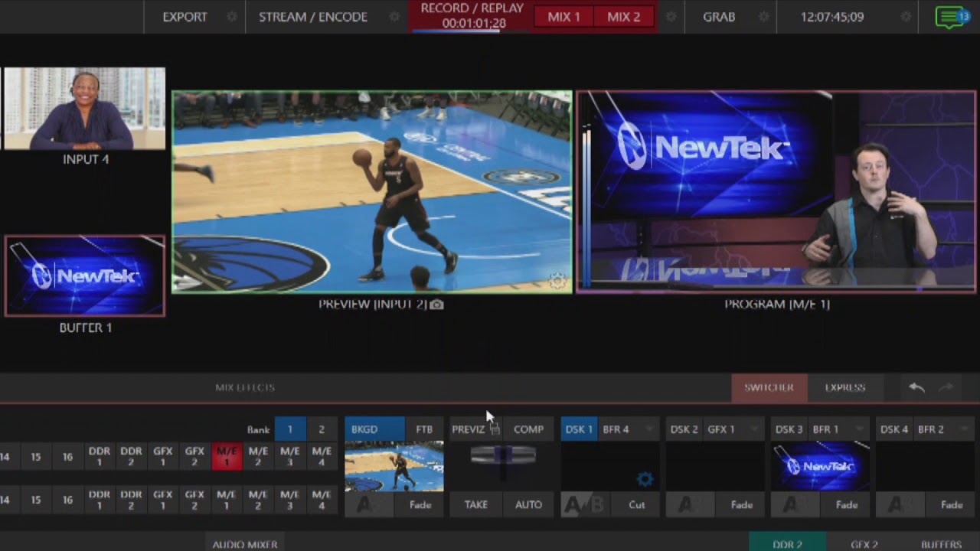Open the Stream/Encode configuration gear
The width and height of the screenshot is (980, 551).
394,17
